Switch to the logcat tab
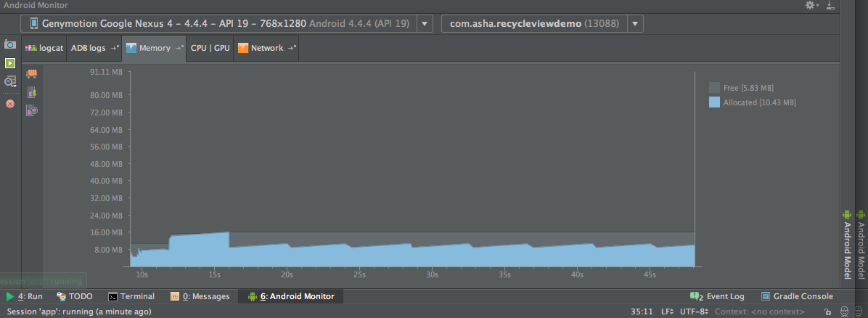The image size is (868, 318). 44,48
